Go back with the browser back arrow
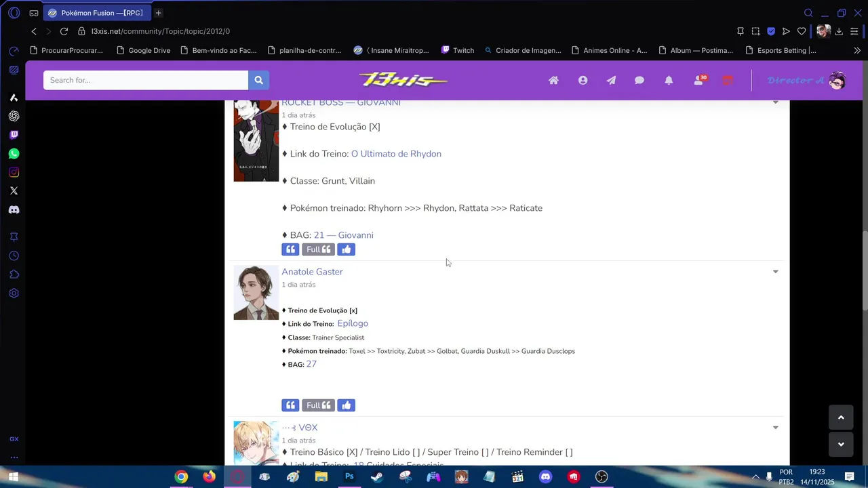868x488 pixels. 34,31
